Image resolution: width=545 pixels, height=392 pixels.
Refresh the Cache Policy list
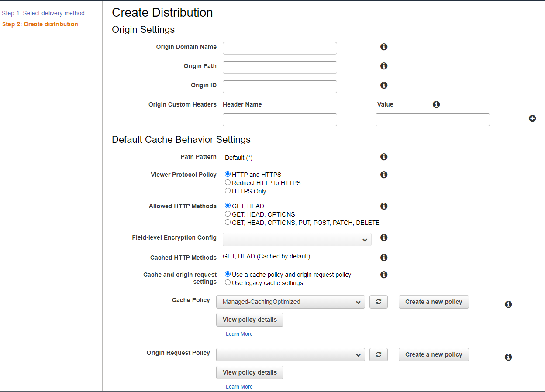point(379,302)
